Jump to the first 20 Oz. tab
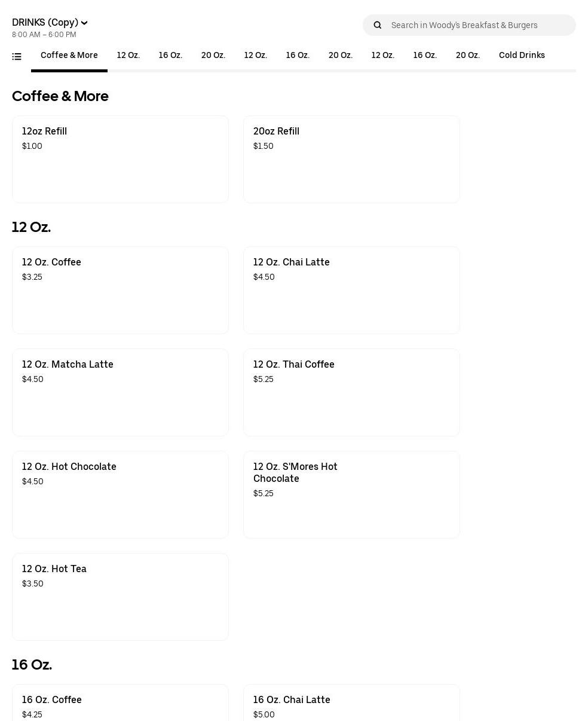588x721 pixels. tap(213, 56)
